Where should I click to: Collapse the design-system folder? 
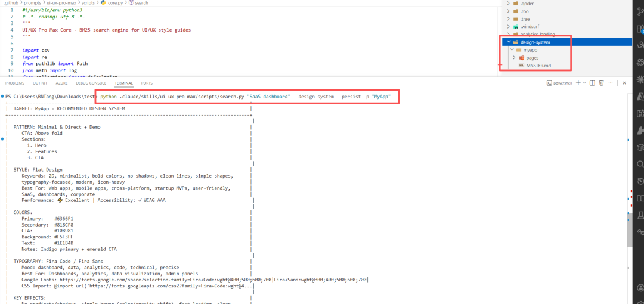(509, 42)
